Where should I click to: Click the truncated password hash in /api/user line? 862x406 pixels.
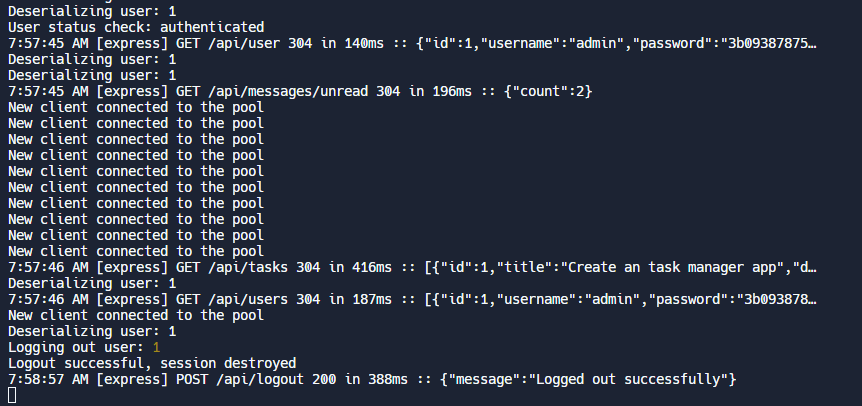(x=761, y=43)
